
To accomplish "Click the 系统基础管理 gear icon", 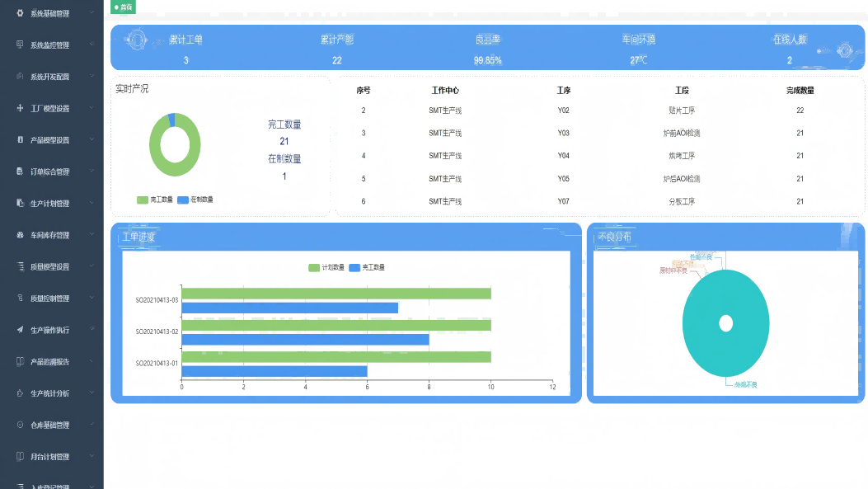I will (21, 13).
